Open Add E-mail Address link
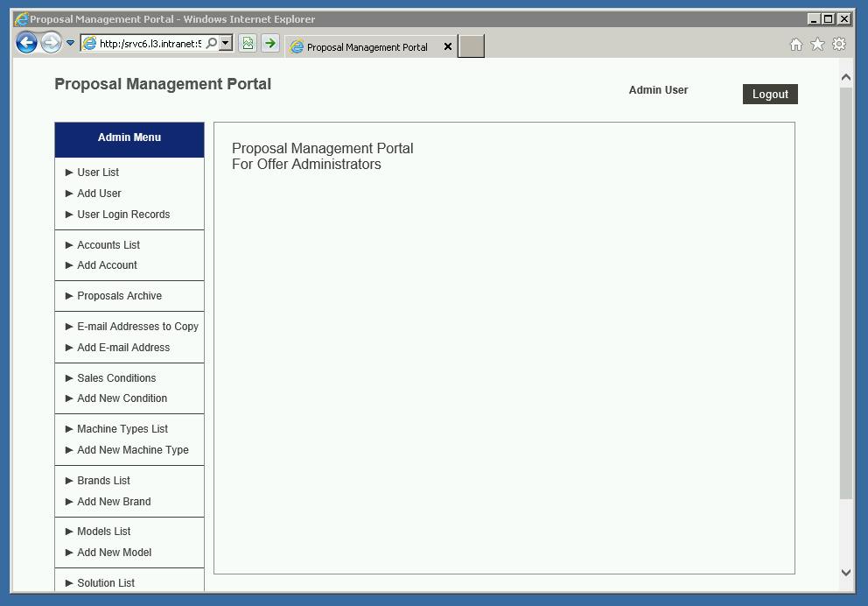868x606 pixels. [123, 348]
